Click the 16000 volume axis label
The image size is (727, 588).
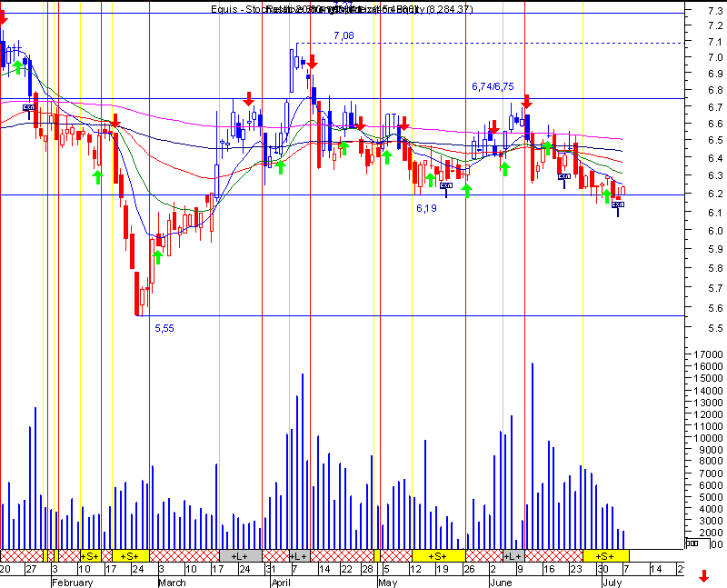(708, 366)
